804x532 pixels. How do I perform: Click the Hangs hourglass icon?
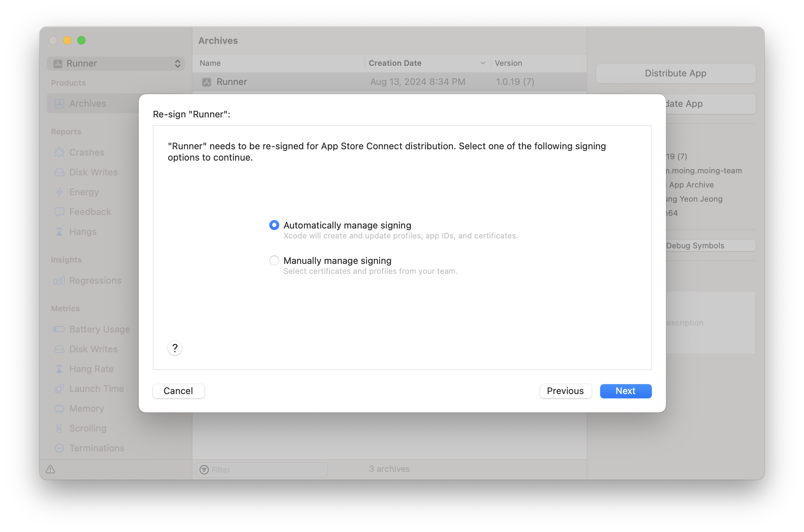click(59, 232)
